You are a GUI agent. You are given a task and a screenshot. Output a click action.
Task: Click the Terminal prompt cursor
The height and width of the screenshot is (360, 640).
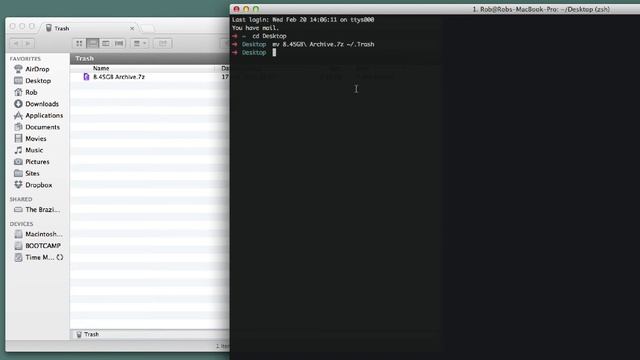[x=274, y=52]
